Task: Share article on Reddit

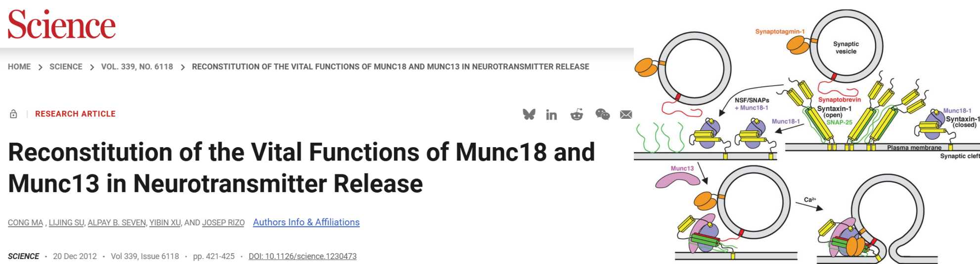Action: pyautogui.click(x=577, y=114)
